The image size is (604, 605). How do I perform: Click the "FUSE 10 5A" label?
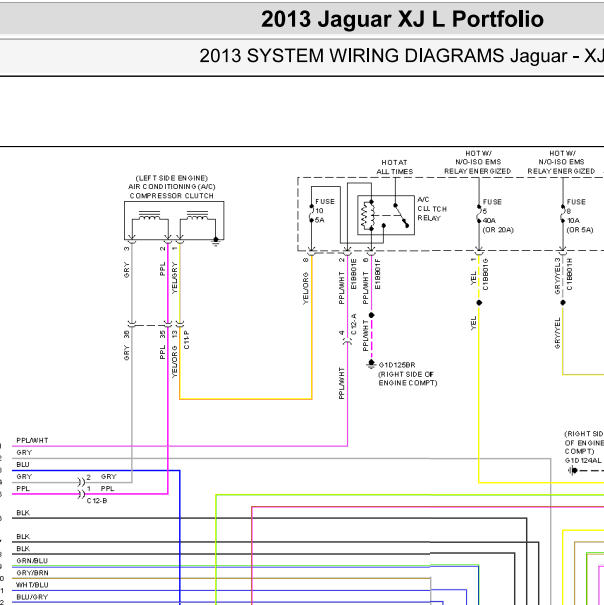tap(325, 211)
